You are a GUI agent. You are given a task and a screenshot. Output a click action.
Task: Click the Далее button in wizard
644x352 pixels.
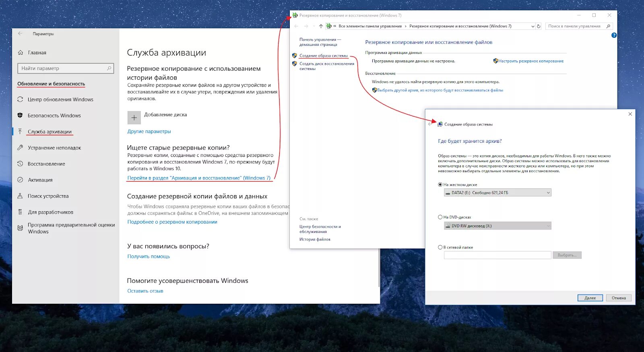pos(590,298)
